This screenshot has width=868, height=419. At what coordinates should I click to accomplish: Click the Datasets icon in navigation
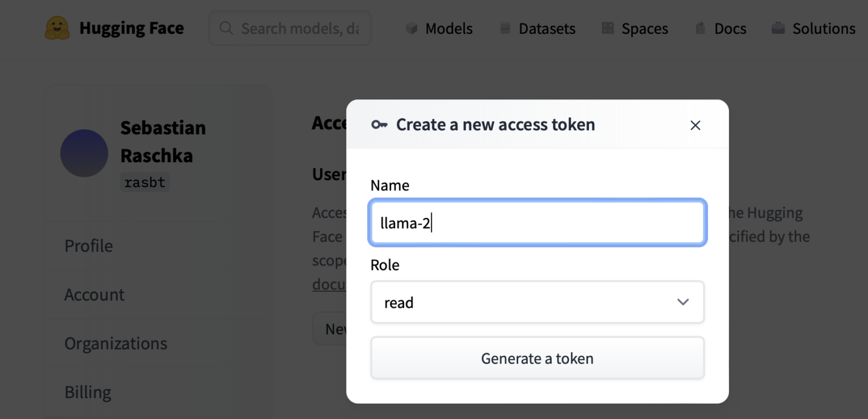point(505,28)
